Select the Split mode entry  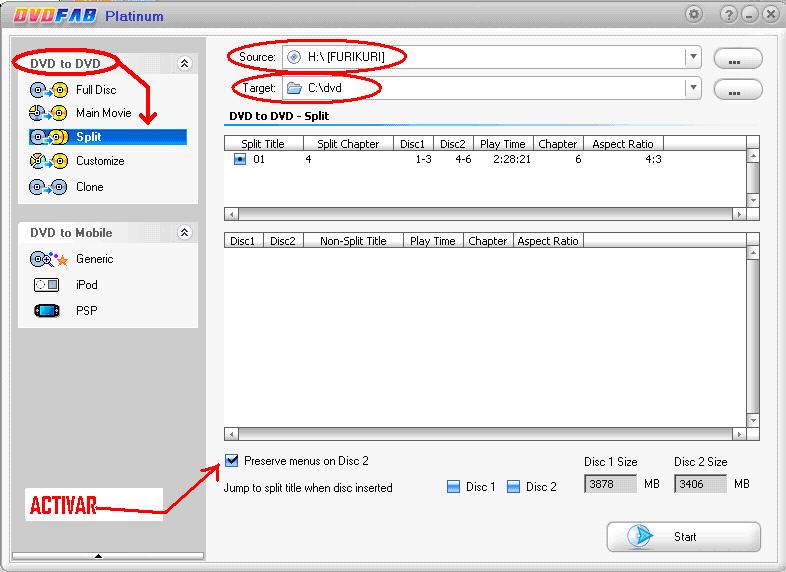[108, 137]
